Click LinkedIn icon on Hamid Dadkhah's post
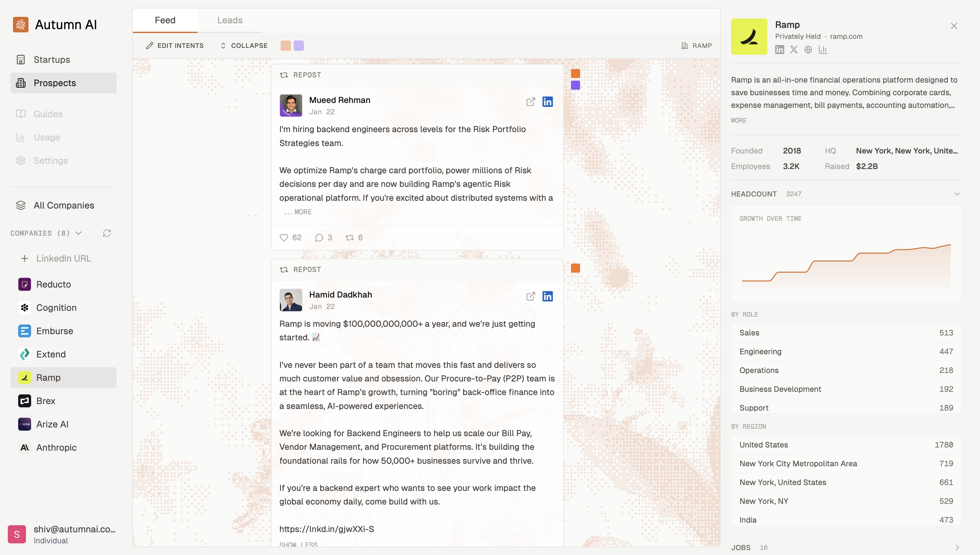980x555 pixels. [547, 296]
